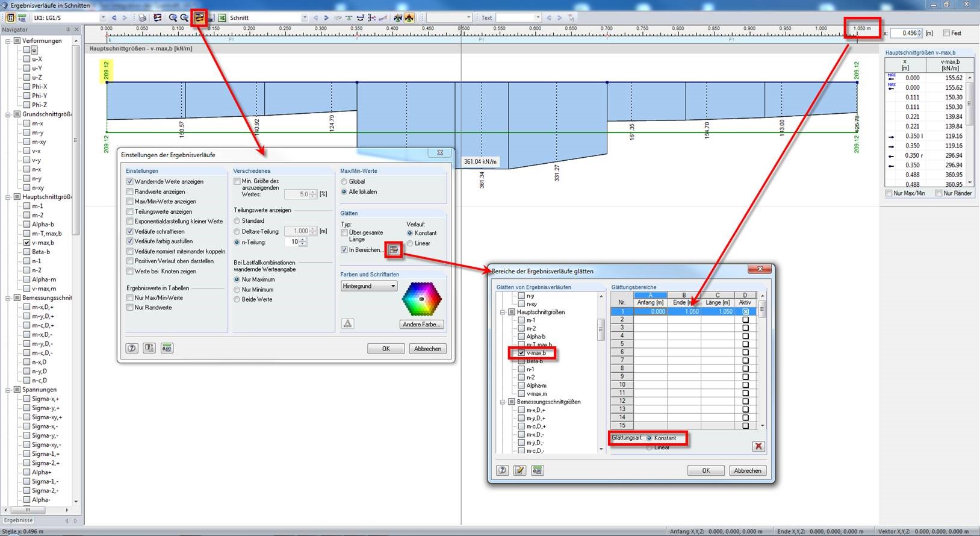The image size is (980, 536).
Task: Toggle v-max,b checkbox in smoothing tree
Action: (x=521, y=353)
